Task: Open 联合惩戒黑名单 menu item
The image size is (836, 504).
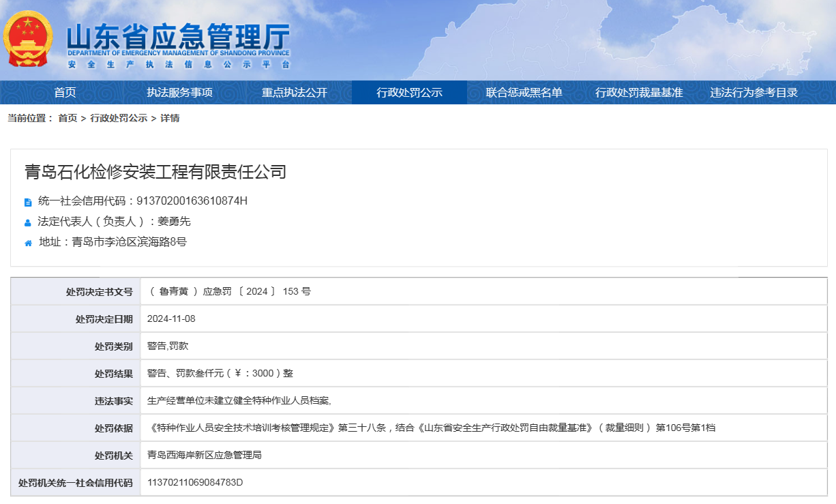Action: (x=524, y=92)
